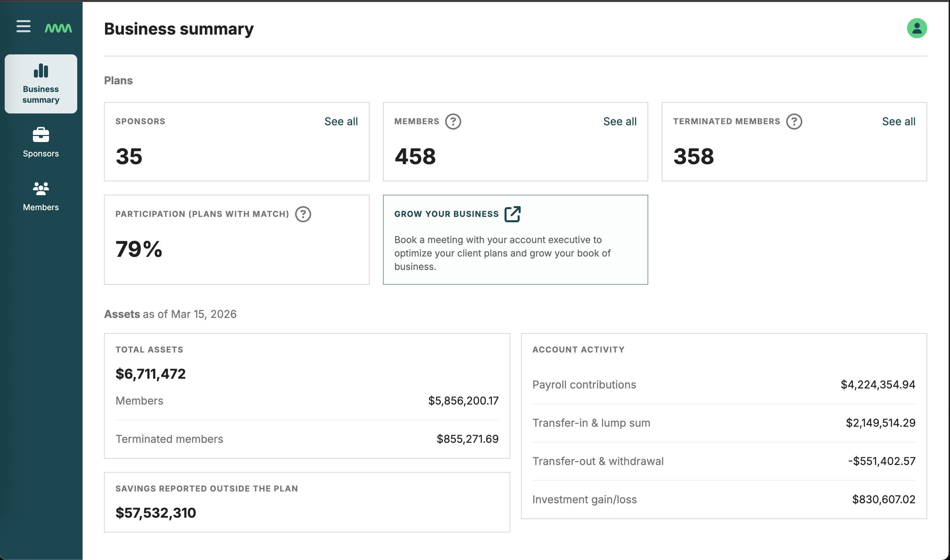Open the Grow Your Business external link icon
This screenshot has width=950, height=560.
pos(512,214)
